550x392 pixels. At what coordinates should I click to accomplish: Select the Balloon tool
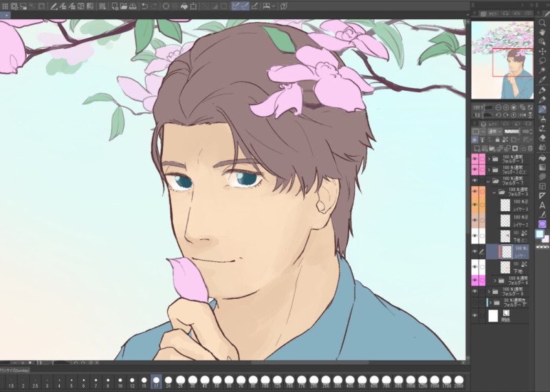pyautogui.click(x=542, y=176)
